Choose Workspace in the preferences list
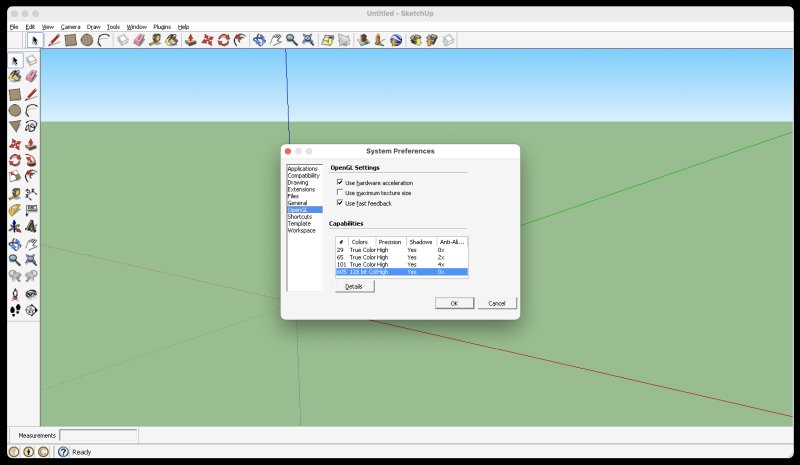Screen dimensions: 800x465 click(x=301, y=230)
